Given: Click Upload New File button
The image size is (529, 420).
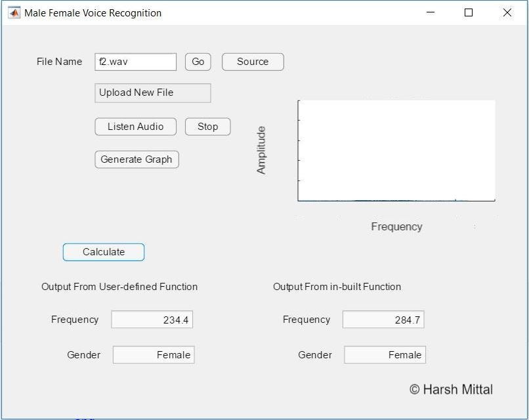Looking at the screenshot, I should click(x=153, y=93).
